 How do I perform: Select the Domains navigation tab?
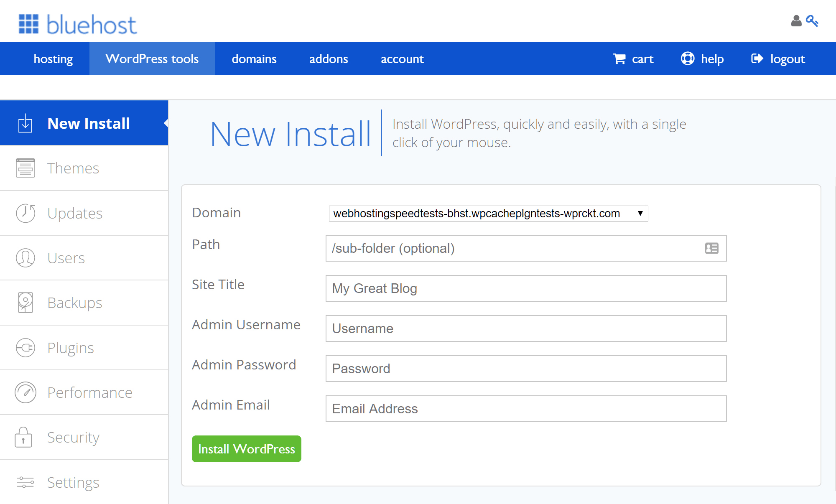(254, 59)
